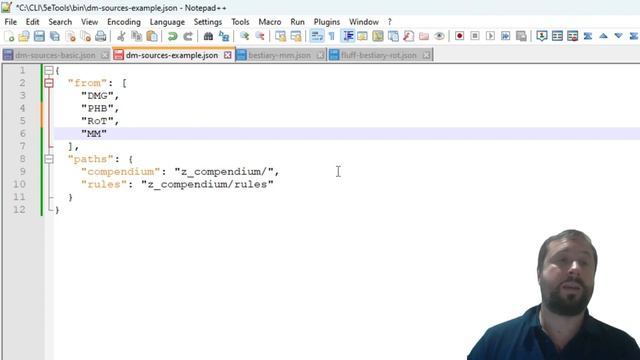Toggle synchronize horizontal scrolling
Image resolution: width=640 pixels, height=360 pixels.
296,36
